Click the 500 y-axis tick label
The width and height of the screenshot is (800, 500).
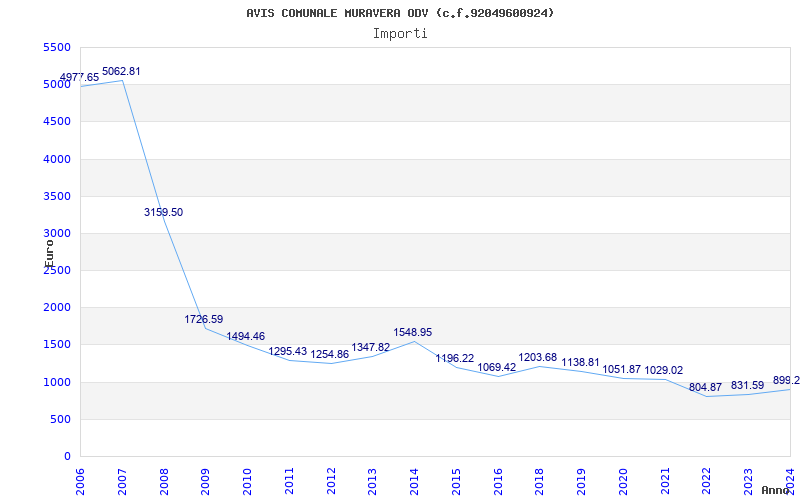(x=61, y=419)
